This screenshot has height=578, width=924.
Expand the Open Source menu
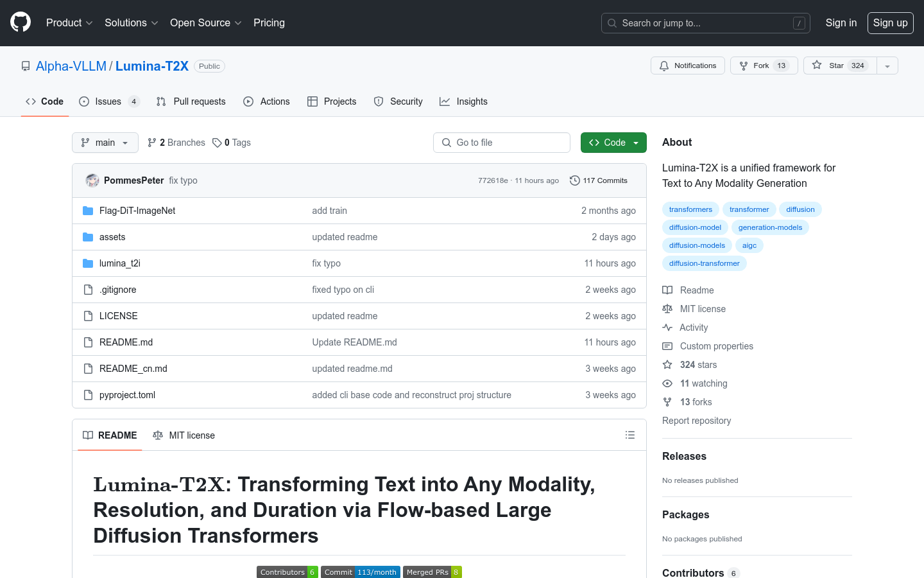pos(205,22)
